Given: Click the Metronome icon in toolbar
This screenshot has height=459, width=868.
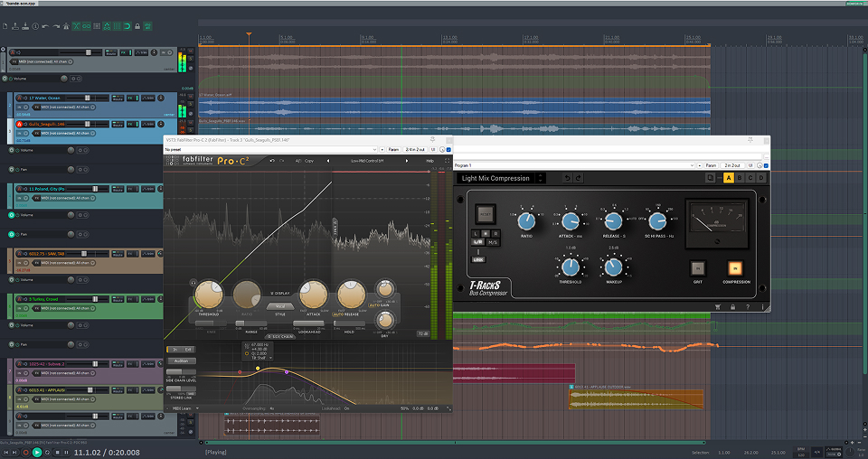Looking at the screenshot, I should click(x=66, y=26).
